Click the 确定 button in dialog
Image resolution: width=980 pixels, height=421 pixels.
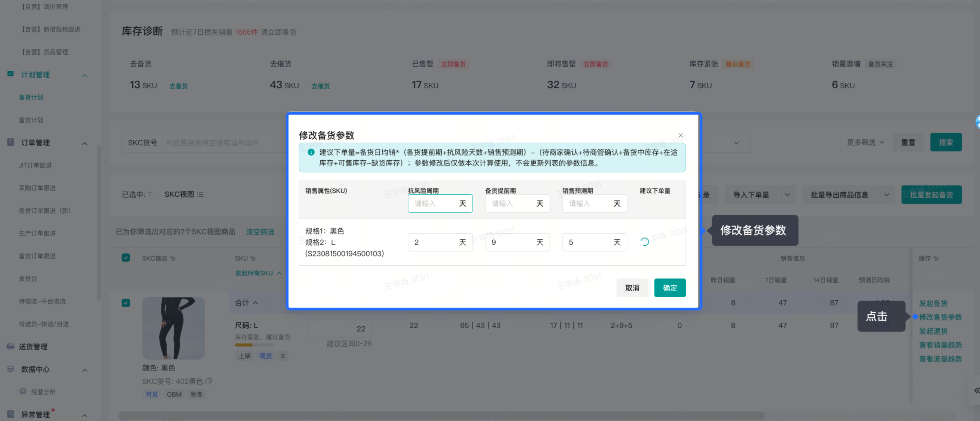click(x=669, y=288)
